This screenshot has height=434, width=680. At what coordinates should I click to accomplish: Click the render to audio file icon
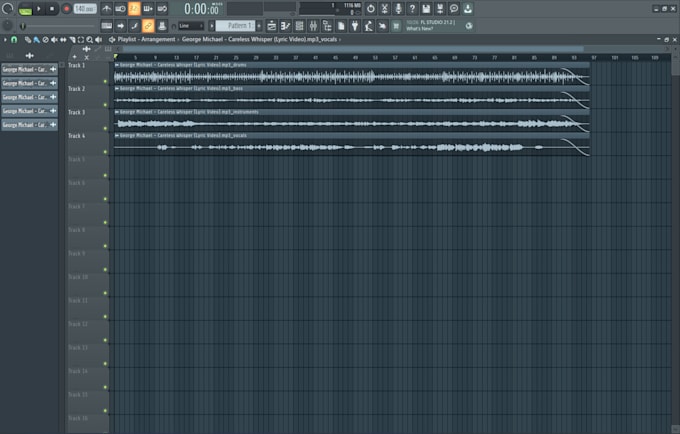(x=440, y=9)
